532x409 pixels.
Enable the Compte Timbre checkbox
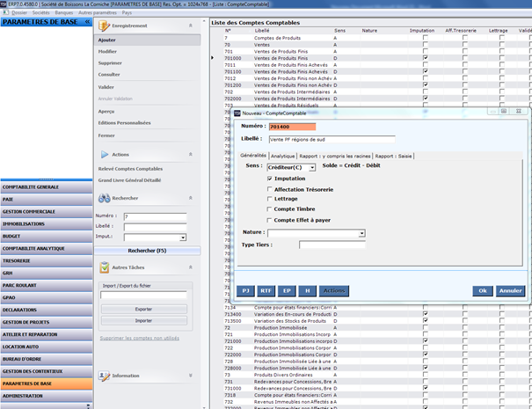point(269,209)
